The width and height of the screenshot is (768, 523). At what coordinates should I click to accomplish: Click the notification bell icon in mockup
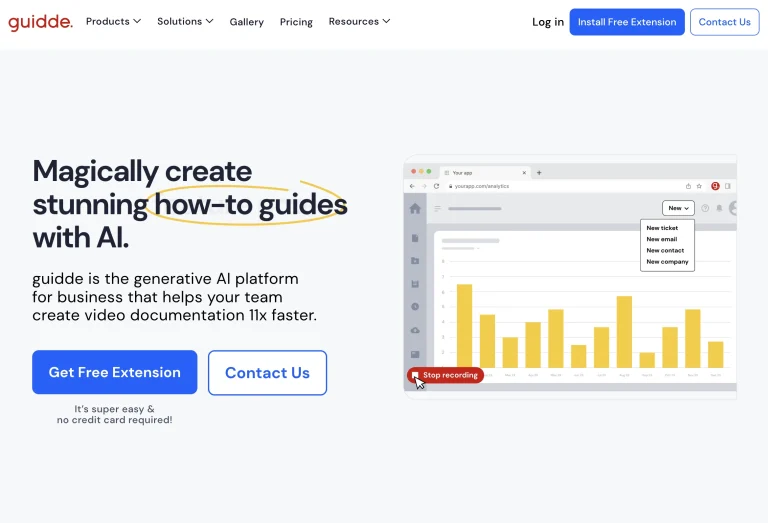719,208
